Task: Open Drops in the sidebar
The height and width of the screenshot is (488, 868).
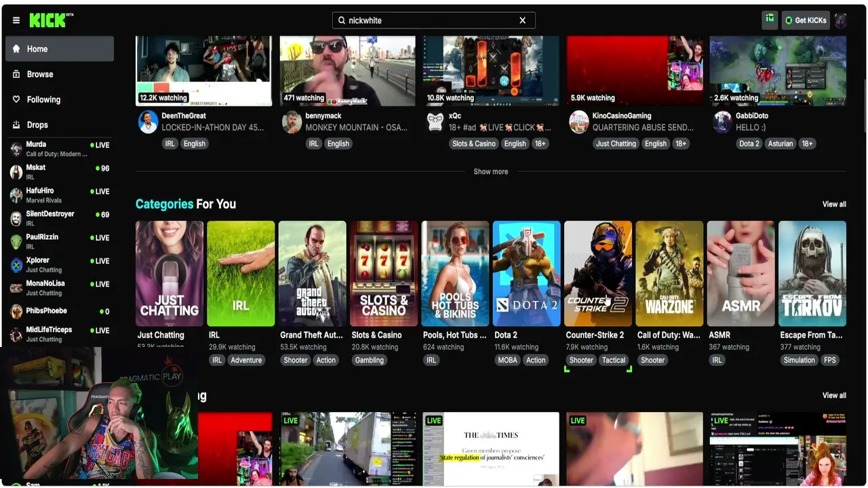Action: point(60,125)
